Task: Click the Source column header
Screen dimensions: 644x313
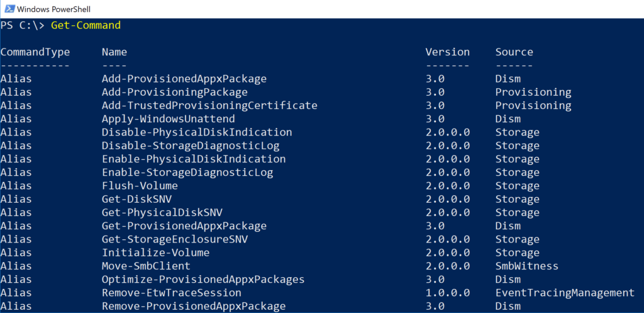Action: click(x=514, y=52)
